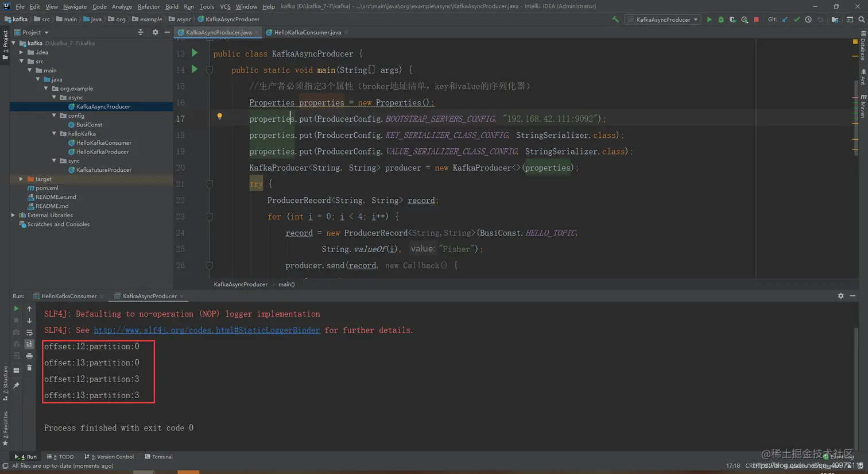Toggle scroll to end in Run console
Viewport: 868px width, 474px height.
click(29, 344)
